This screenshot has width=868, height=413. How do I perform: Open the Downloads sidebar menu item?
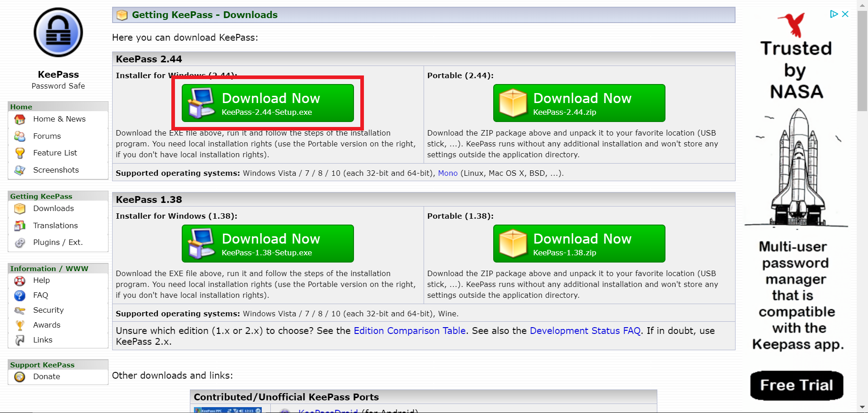click(53, 208)
